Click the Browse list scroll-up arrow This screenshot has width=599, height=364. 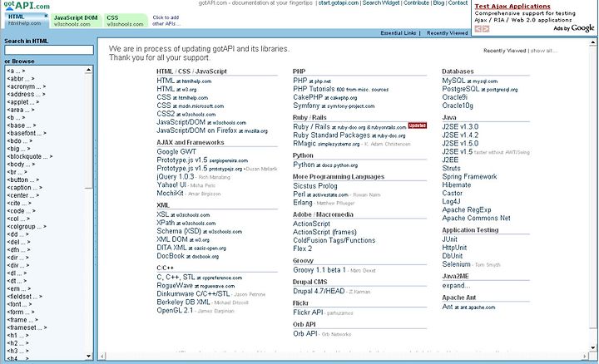click(89, 70)
